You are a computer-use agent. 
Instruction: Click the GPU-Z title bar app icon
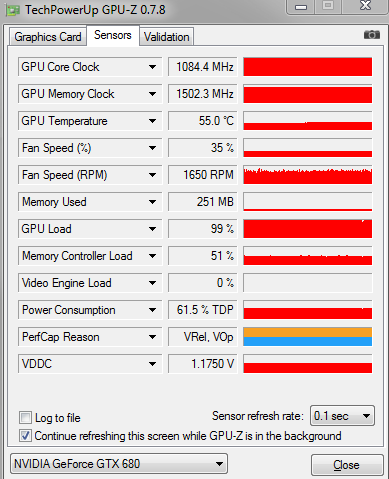[x=13, y=11]
